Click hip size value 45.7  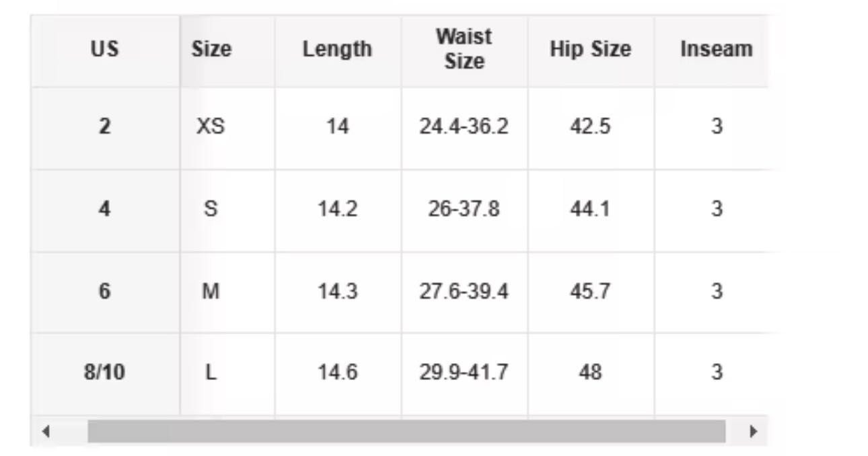tap(590, 292)
